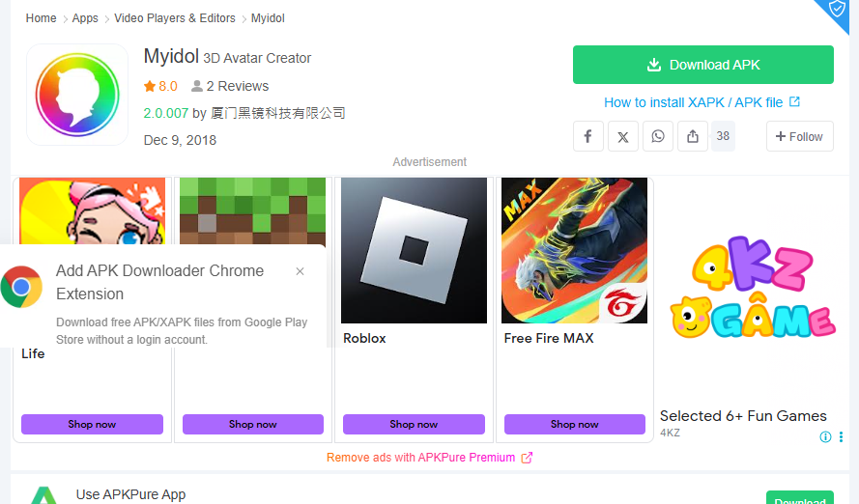Image resolution: width=859 pixels, height=504 pixels.
Task: Click the Myidol app title heading
Action: [x=171, y=56]
